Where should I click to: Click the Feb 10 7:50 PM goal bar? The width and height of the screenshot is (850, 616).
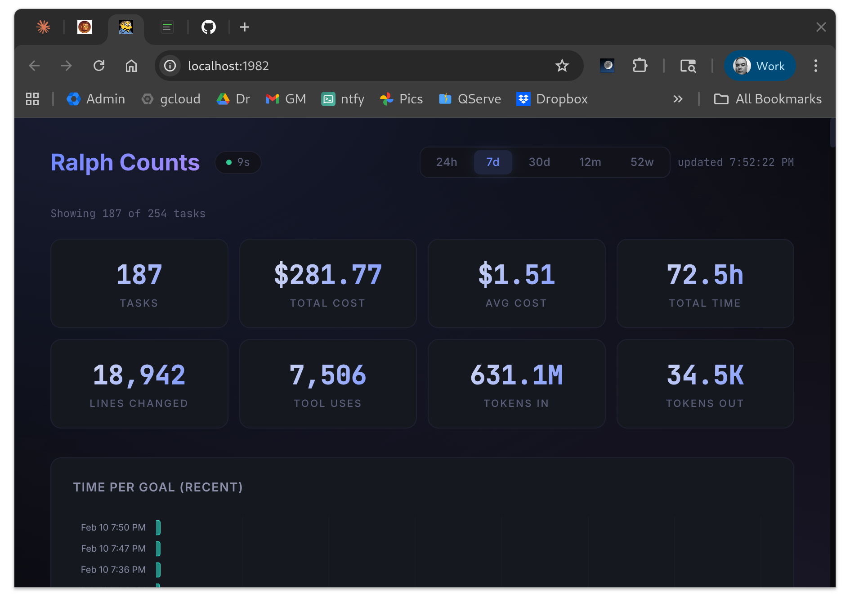pos(158,527)
